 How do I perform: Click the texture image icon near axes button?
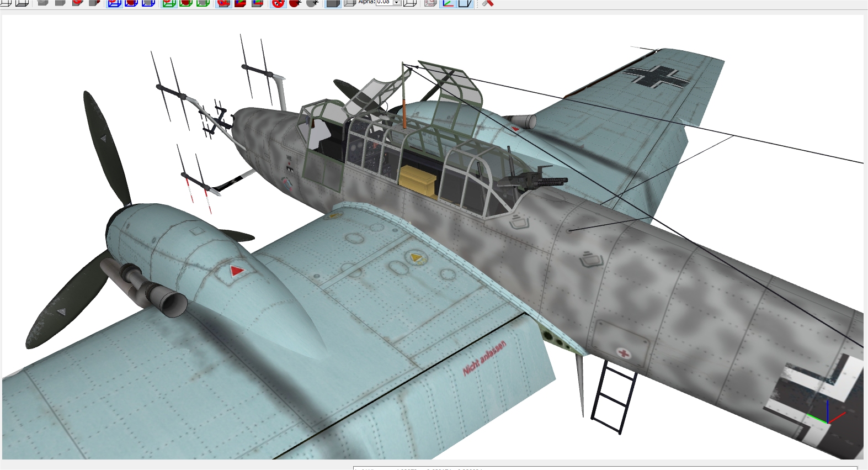click(430, 3)
